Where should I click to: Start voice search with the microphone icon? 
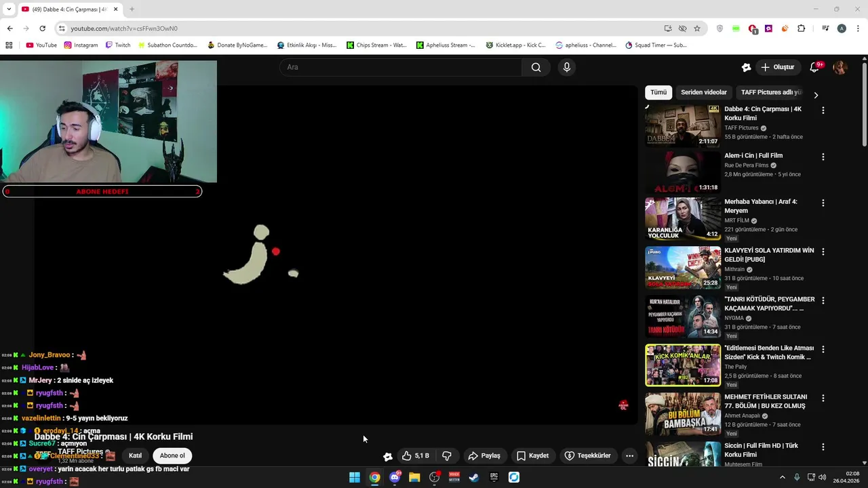[566, 67]
